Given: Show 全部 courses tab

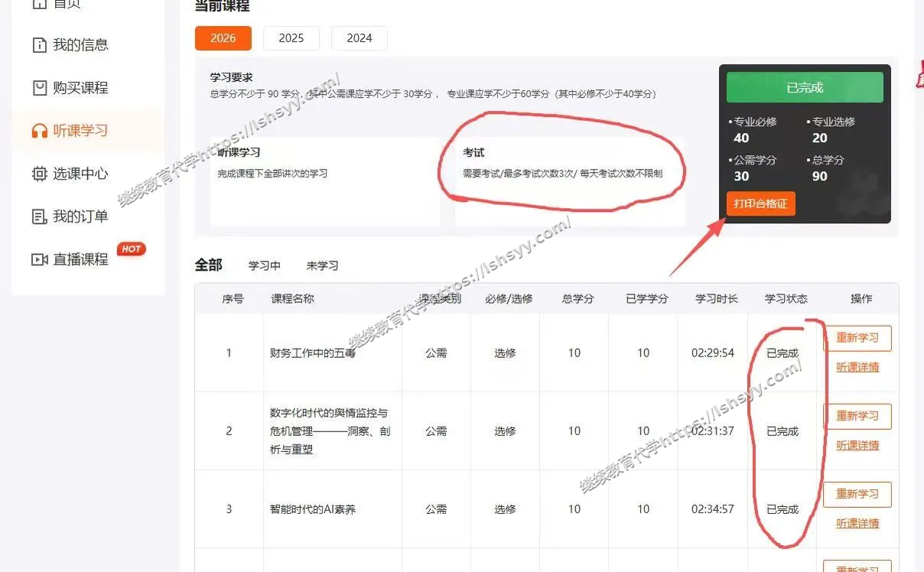Looking at the screenshot, I should click(x=208, y=265).
